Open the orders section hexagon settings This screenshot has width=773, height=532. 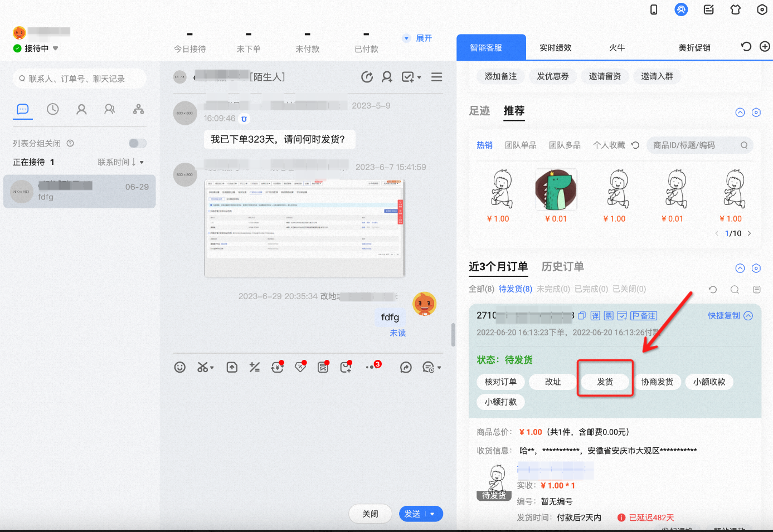tap(756, 269)
